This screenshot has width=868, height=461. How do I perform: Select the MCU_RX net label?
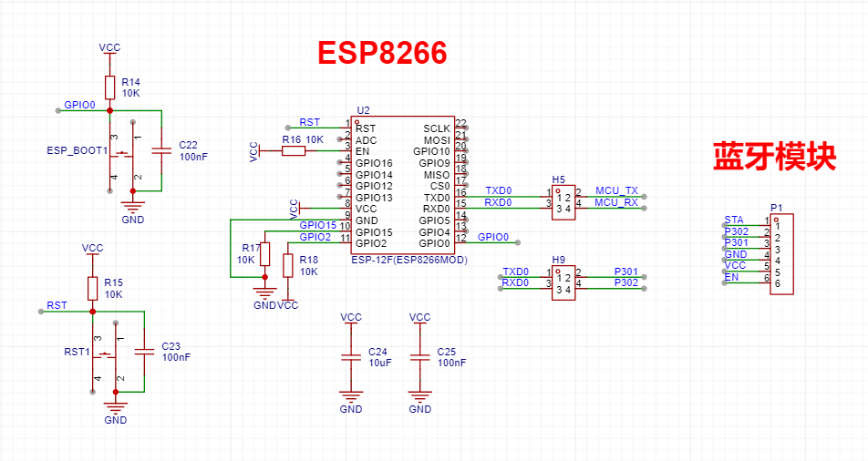pos(616,202)
